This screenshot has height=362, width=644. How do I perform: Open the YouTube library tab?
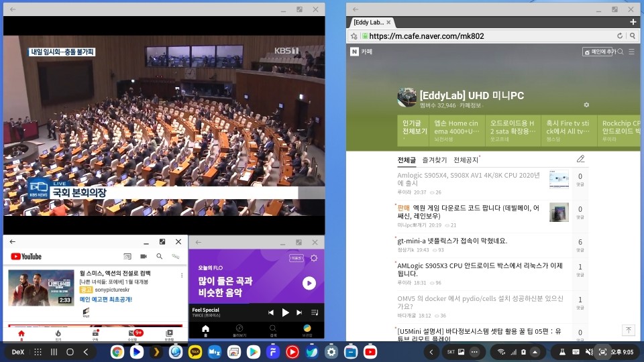coord(169,335)
